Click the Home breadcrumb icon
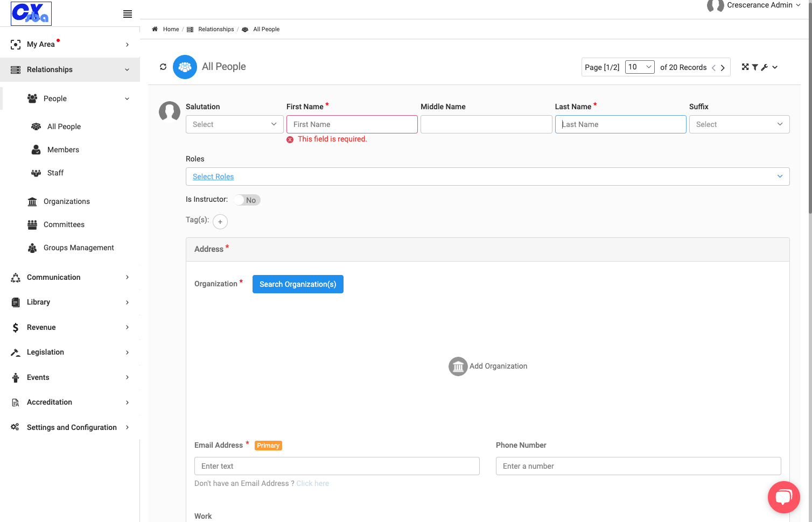 tap(155, 29)
